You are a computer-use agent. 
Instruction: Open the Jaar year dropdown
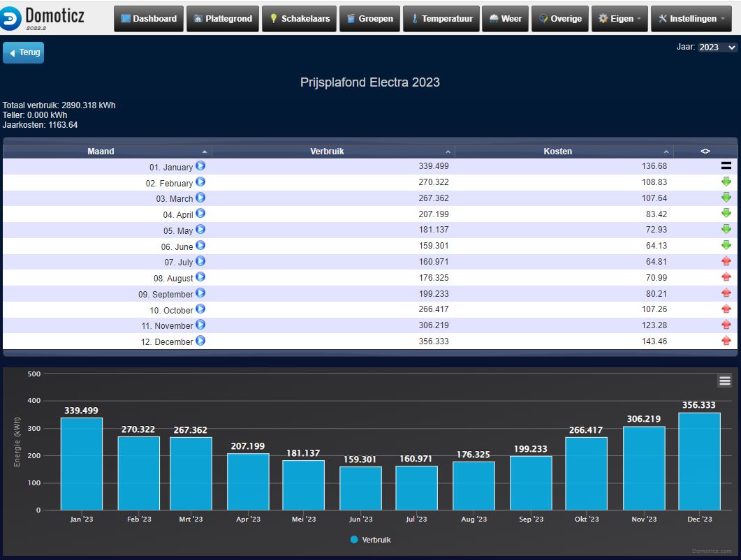pos(717,47)
